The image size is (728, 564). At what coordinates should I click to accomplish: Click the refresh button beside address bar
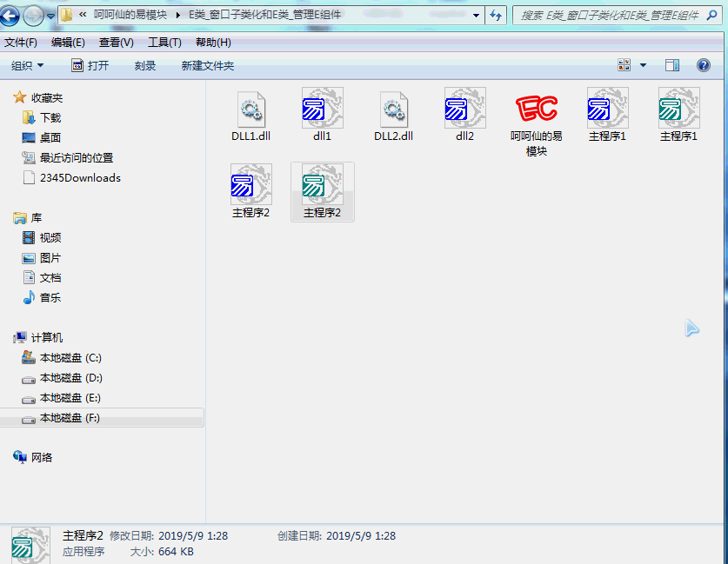point(496,16)
